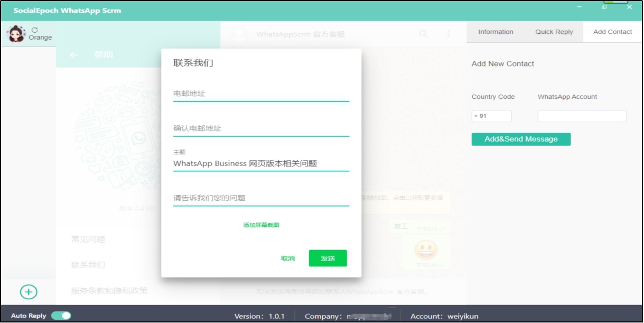Minimize the application window
Screen dimensions: 644x323
(x=580, y=7)
